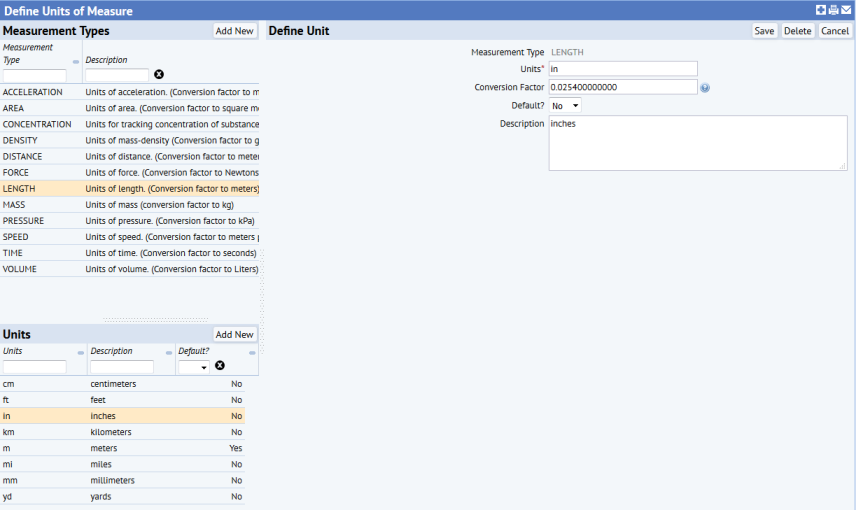Viewport: 856px width, 510px height.
Task: Select the m unit row
Action: point(122,448)
